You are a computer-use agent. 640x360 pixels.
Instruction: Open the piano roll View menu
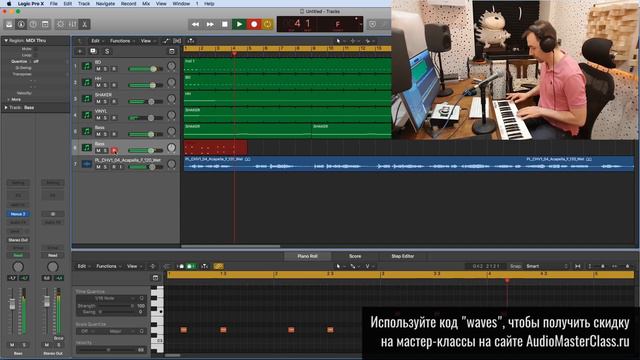134,266
